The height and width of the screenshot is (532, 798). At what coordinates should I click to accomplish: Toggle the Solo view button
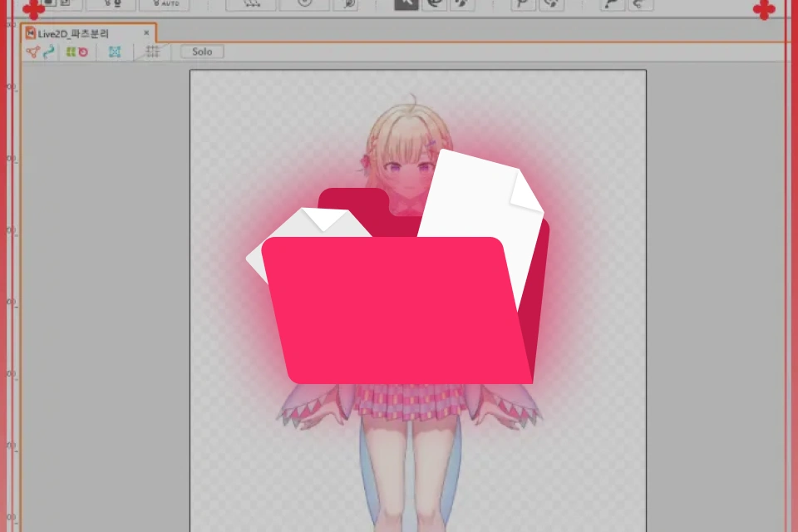point(202,52)
